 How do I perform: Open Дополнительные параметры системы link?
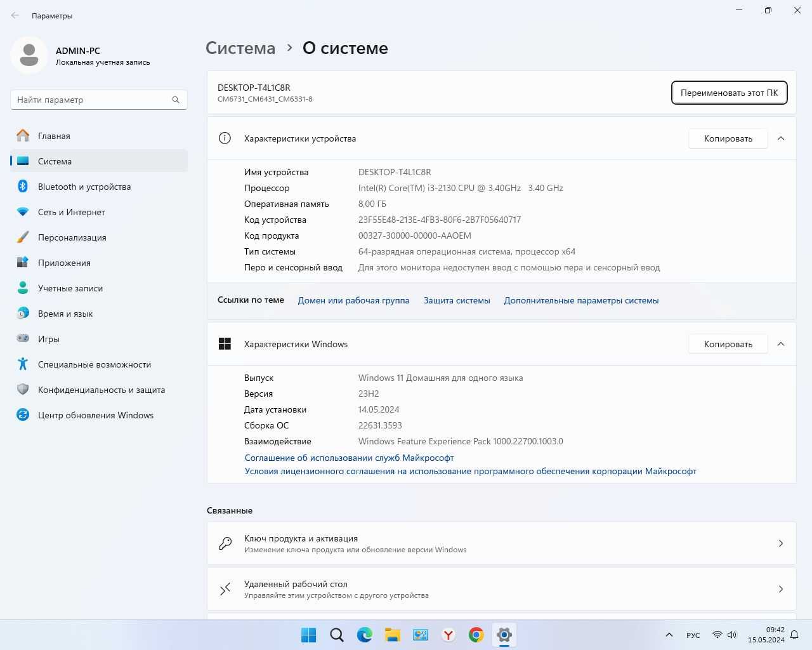(581, 300)
